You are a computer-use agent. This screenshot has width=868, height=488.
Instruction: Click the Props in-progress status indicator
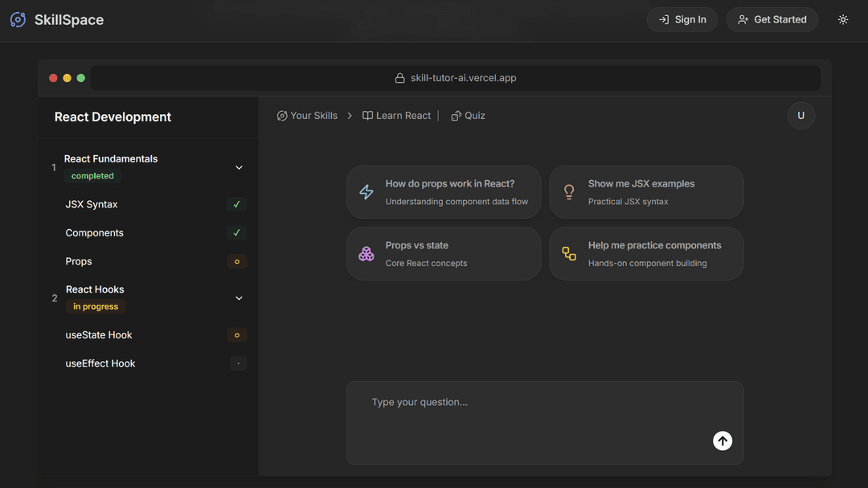pos(236,261)
